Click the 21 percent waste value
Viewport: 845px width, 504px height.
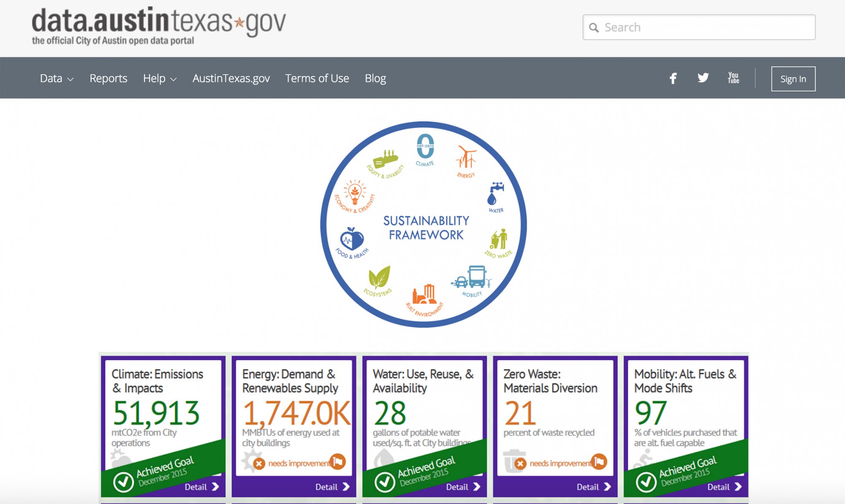click(x=520, y=412)
